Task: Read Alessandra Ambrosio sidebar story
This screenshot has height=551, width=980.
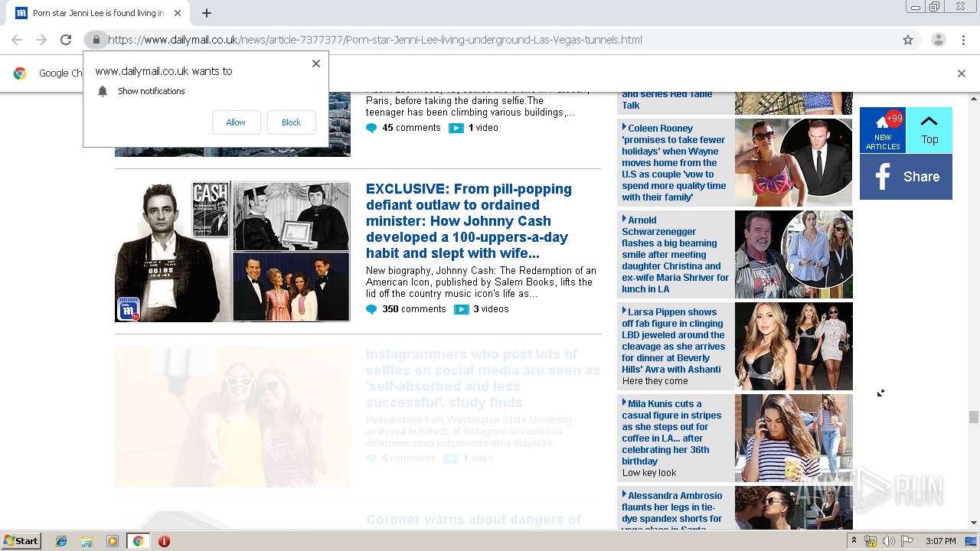Action: pos(672,509)
